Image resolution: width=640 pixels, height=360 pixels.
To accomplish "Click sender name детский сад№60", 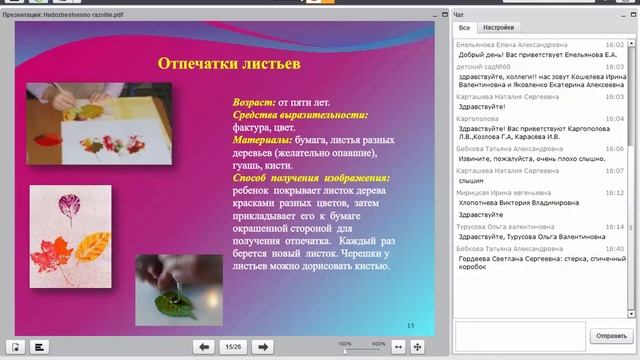I will (483, 67).
